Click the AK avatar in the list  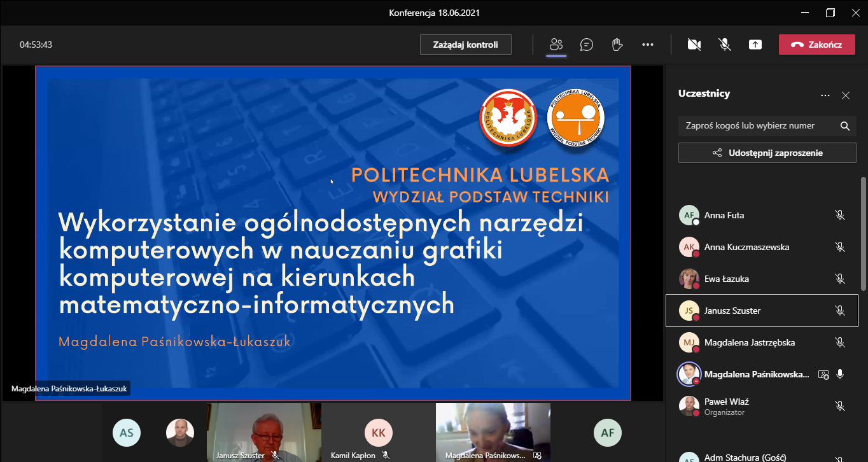pyautogui.click(x=689, y=247)
